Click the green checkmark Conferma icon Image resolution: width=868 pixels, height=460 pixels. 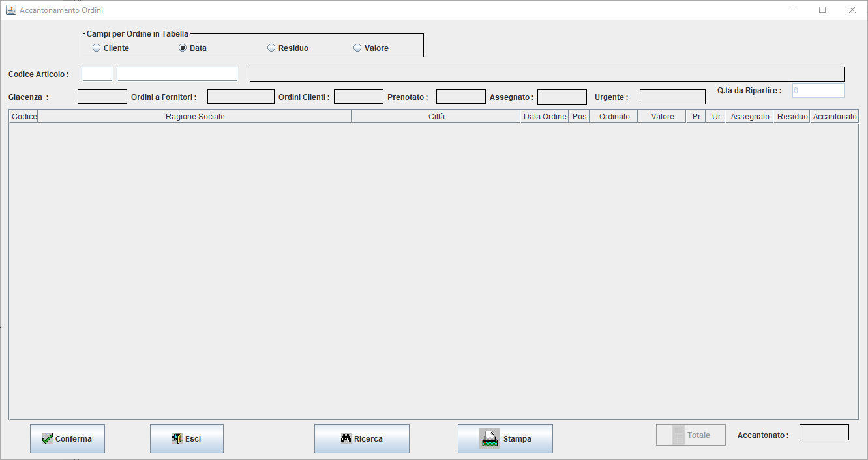pos(47,439)
